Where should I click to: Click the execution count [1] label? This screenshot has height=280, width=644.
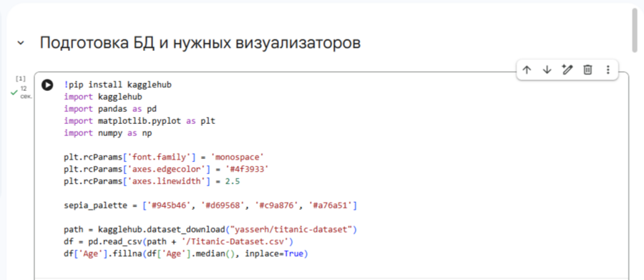[21, 79]
